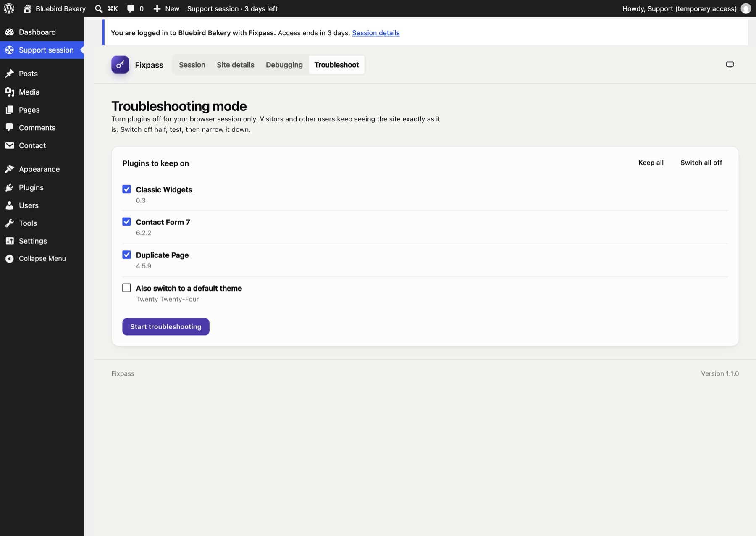Viewport: 756px width, 536px height.
Task: Switch to the Debugging tab
Action: tap(284, 65)
